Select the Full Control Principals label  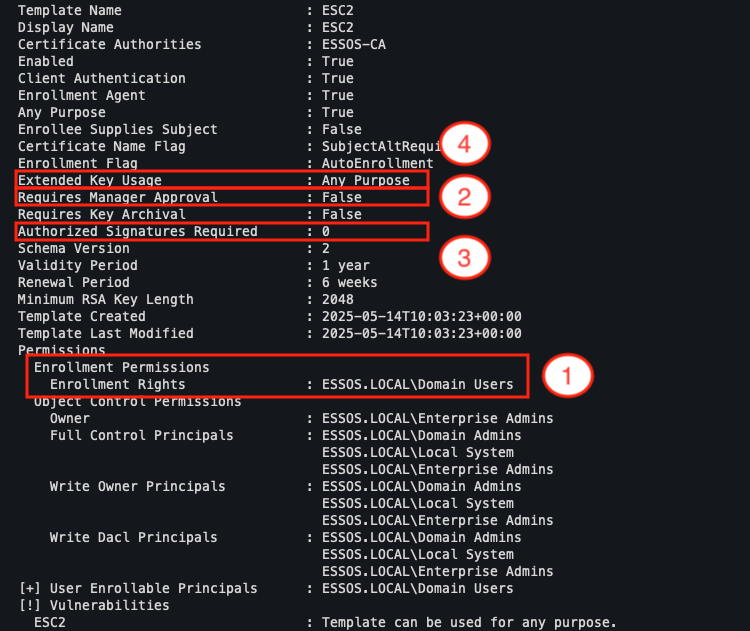point(141,435)
